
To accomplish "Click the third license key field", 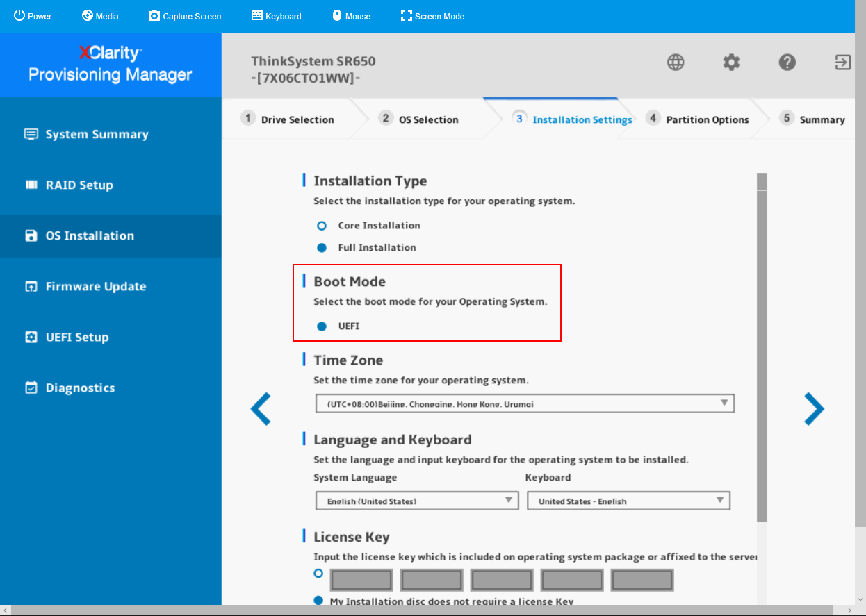I will (x=502, y=580).
